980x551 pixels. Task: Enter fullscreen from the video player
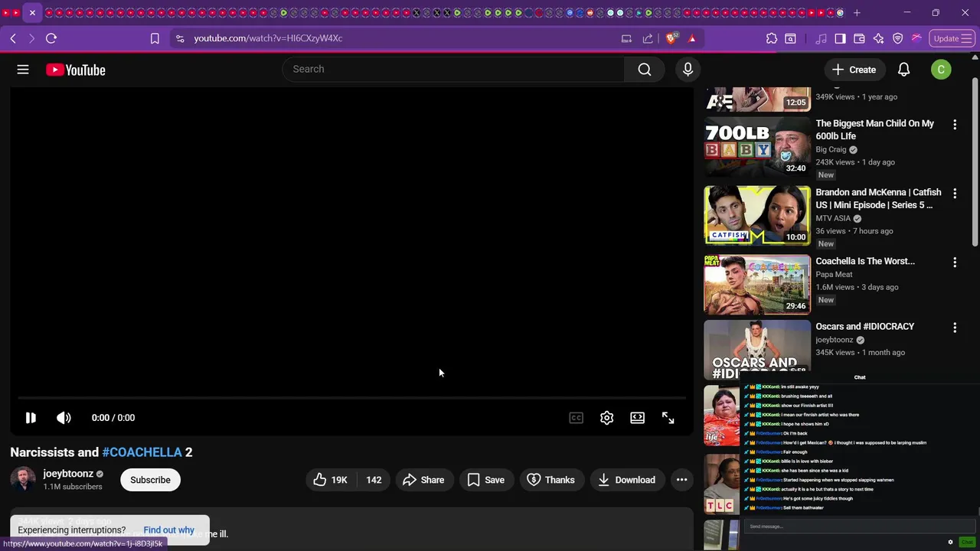click(668, 418)
